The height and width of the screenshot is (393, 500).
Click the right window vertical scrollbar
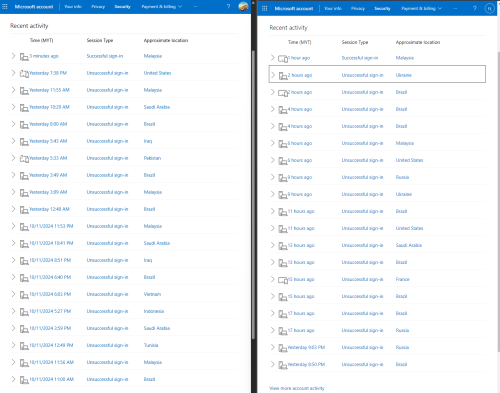[x=498, y=202]
